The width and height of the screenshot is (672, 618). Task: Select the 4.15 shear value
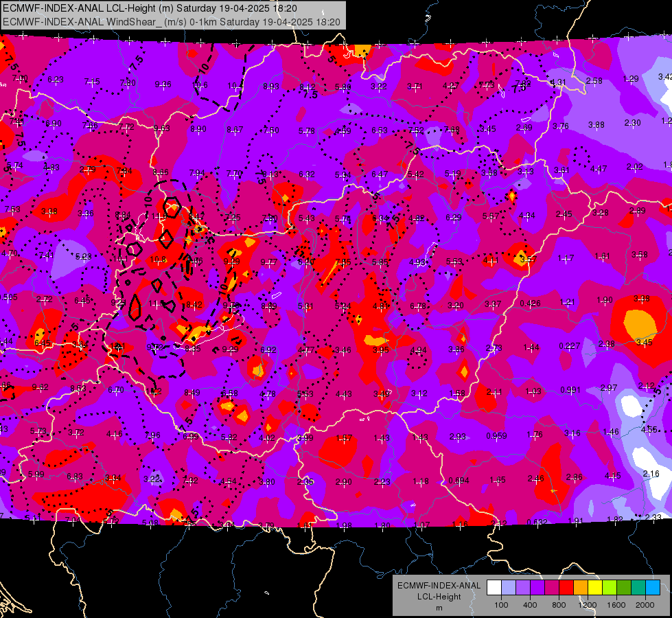pyautogui.click(x=613, y=475)
